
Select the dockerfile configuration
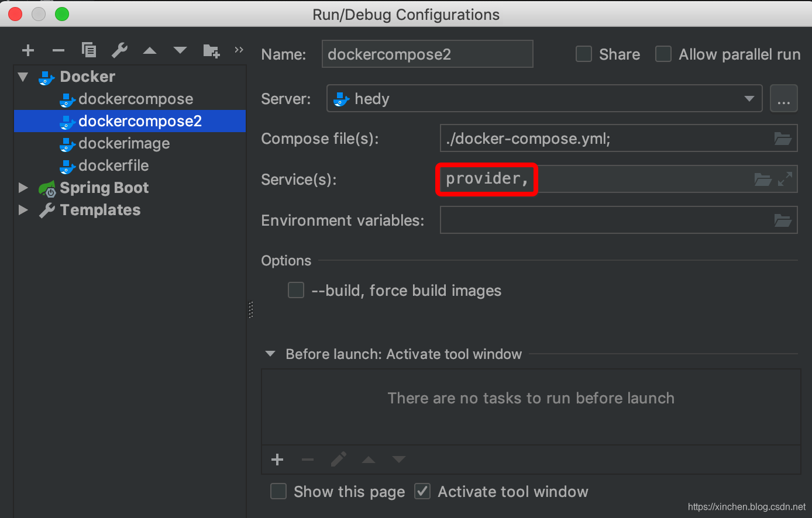[113, 165]
